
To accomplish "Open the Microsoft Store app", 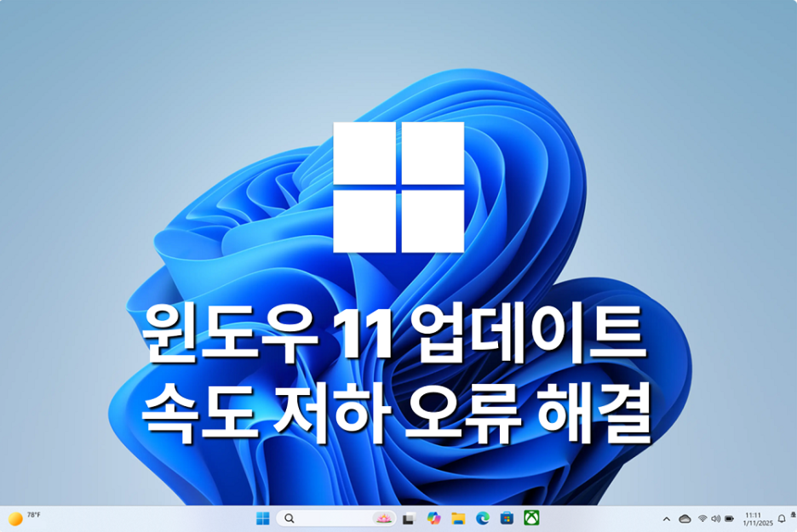I will click(x=507, y=518).
